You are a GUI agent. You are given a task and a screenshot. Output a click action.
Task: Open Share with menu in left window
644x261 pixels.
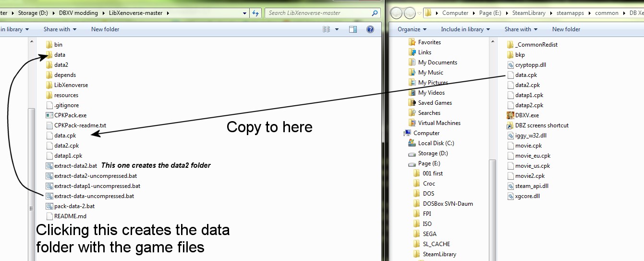60,29
